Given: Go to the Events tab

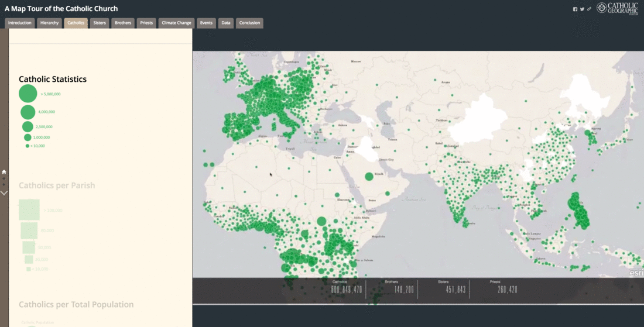Looking at the screenshot, I should pyautogui.click(x=206, y=23).
